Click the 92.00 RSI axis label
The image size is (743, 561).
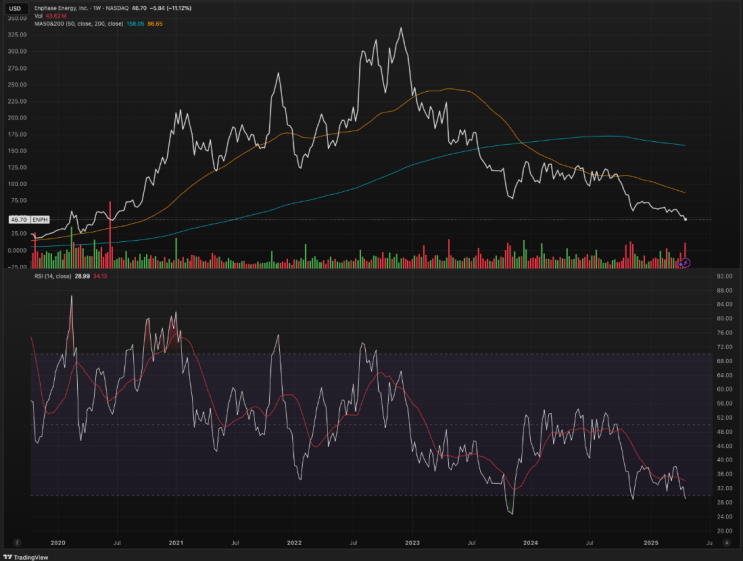point(724,276)
